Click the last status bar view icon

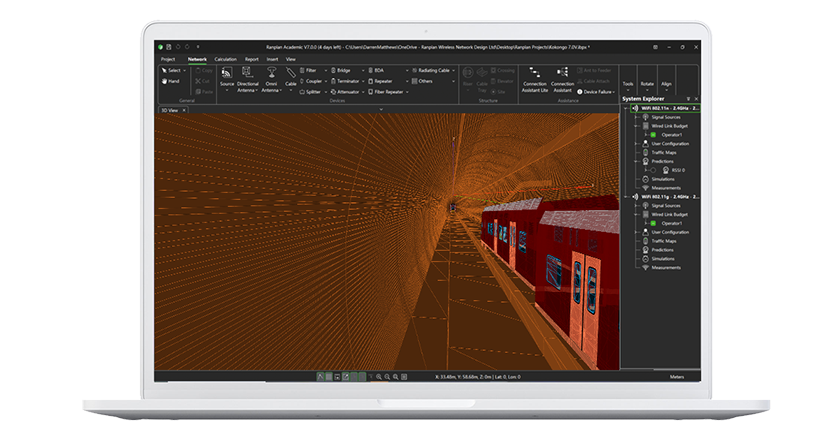tap(404, 377)
